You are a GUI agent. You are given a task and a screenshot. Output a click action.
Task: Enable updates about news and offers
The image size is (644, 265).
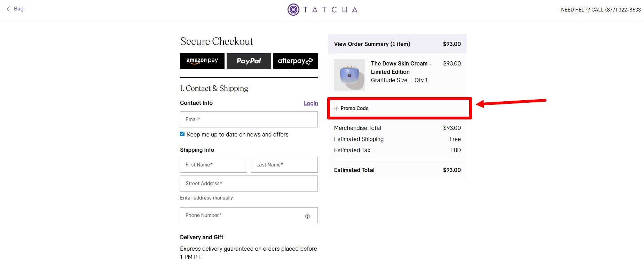point(182,133)
